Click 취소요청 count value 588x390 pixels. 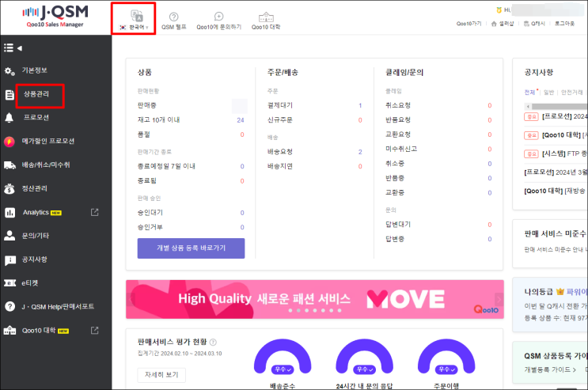(489, 106)
